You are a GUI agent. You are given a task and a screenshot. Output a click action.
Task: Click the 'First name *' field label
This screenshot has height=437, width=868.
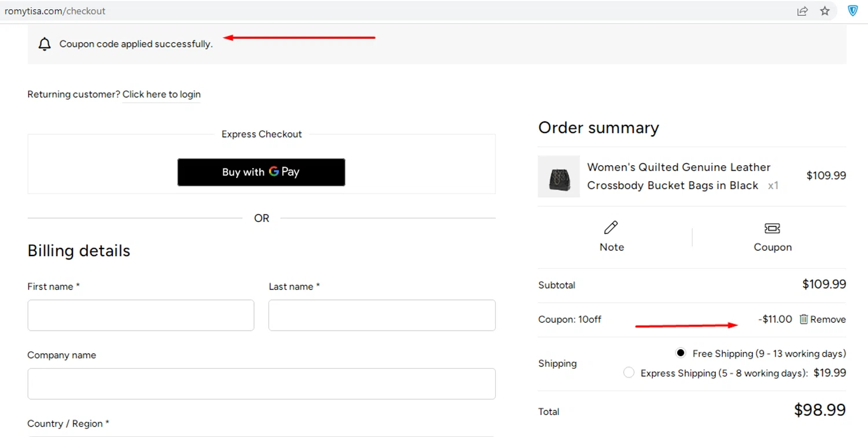[53, 286]
